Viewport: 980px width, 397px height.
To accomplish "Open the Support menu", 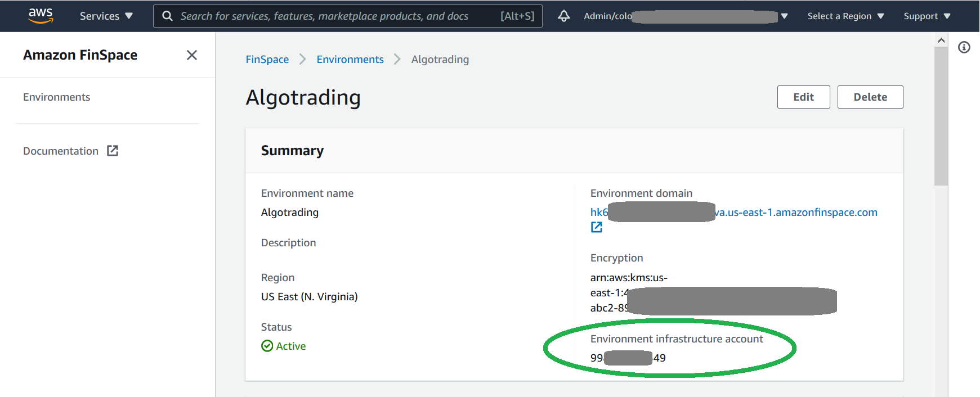I will click(927, 16).
